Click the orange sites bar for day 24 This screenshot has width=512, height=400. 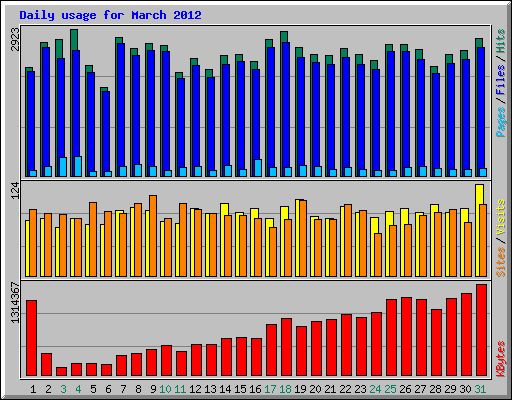(378, 255)
